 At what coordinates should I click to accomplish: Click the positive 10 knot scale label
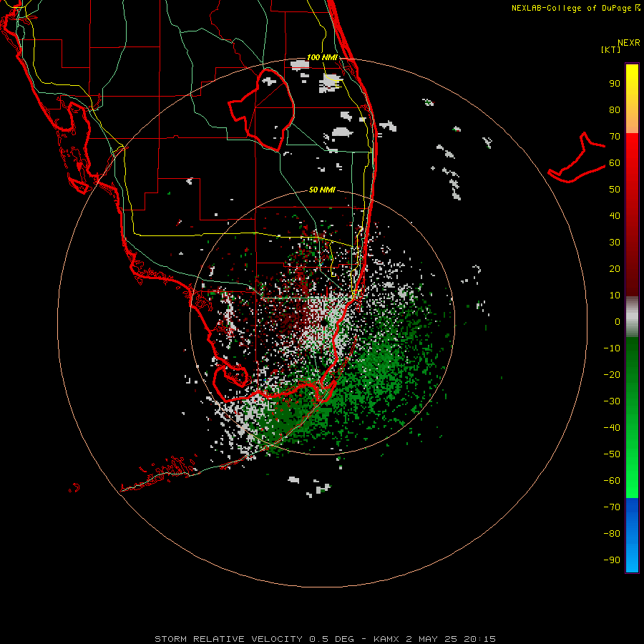tap(615, 296)
